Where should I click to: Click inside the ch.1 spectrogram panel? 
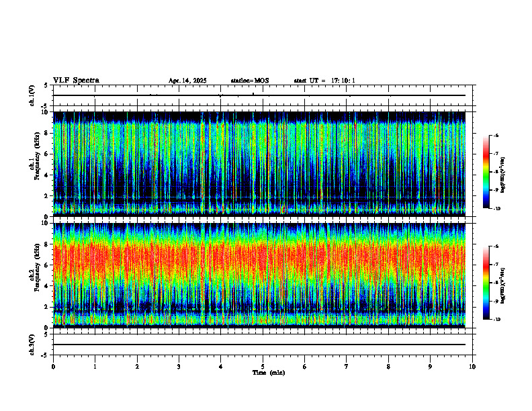point(259,164)
